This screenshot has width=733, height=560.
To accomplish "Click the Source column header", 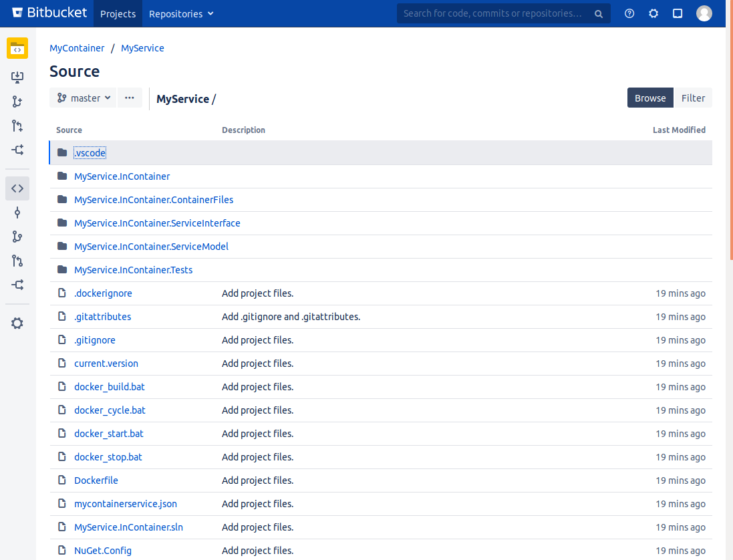I will pos(69,130).
